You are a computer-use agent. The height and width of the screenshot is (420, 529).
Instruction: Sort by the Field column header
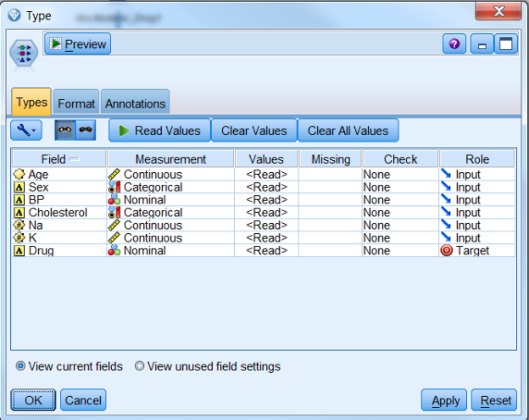coord(59,159)
